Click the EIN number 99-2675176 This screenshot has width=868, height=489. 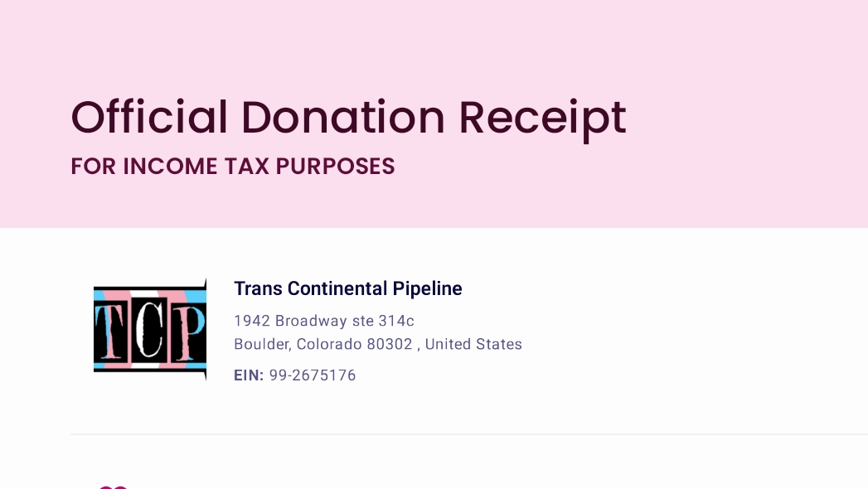(313, 375)
